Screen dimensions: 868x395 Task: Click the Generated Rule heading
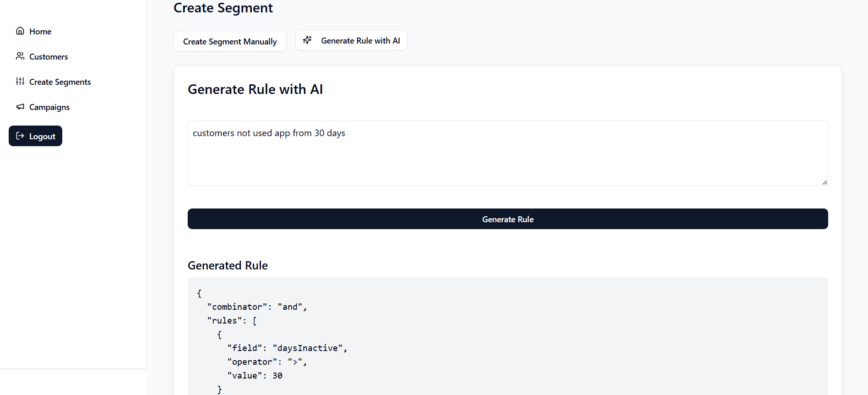[228, 265]
